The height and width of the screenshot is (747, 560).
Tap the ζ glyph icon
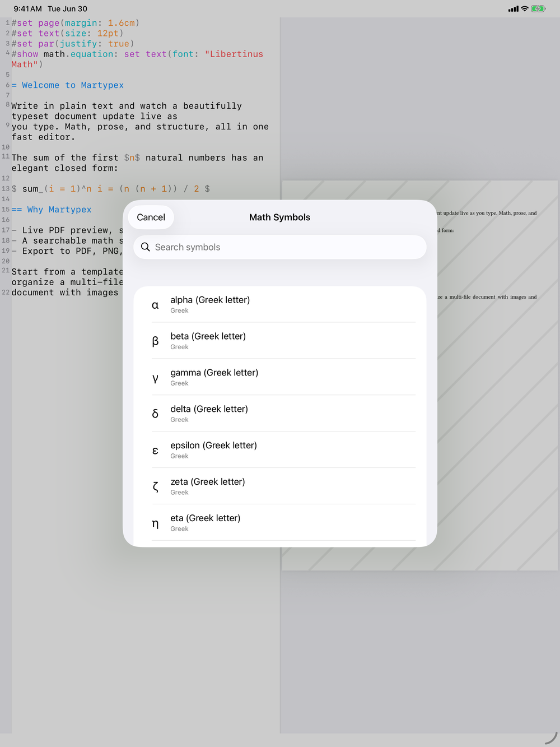click(155, 486)
